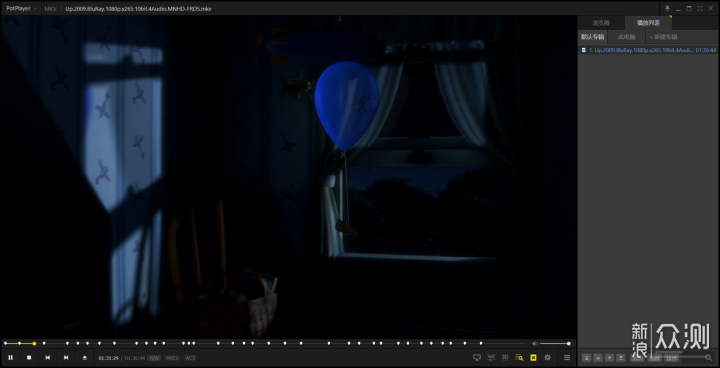
Task: Click the first chapter marker on seekbar
Action: (x=6, y=343)
